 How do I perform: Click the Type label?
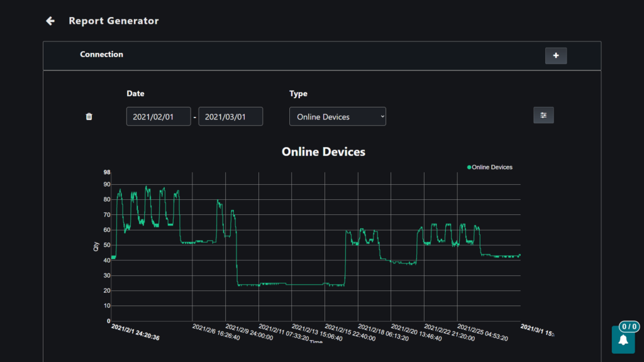click(x=298, y=94)
